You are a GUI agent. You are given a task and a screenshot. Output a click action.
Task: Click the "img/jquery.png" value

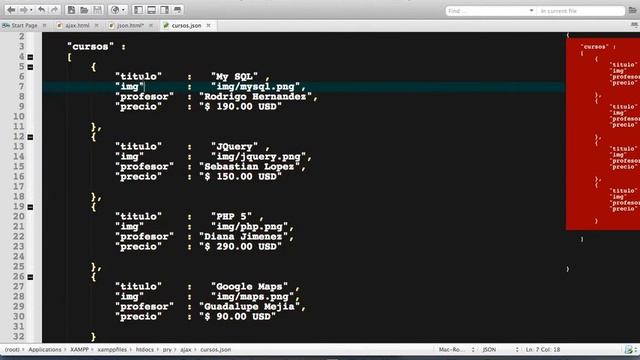coord(259,157)
